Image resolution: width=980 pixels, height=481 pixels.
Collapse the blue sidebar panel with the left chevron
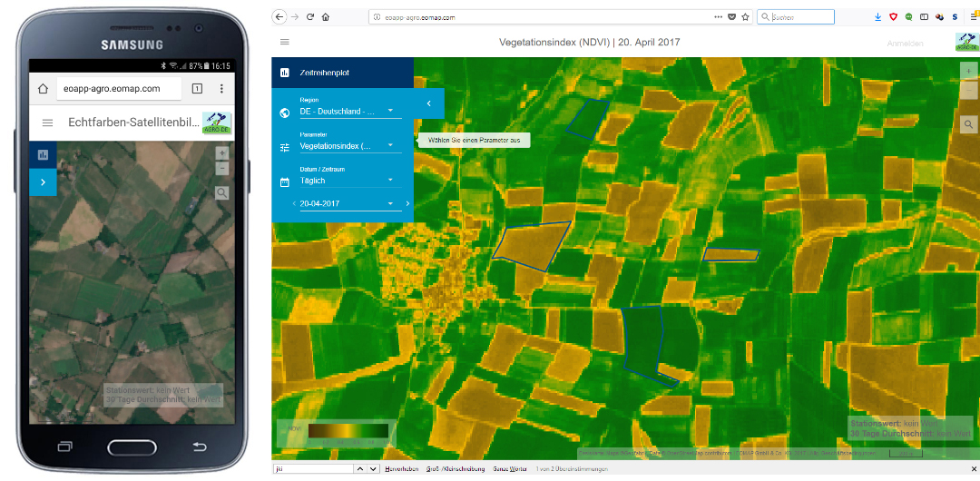pos(428,103)
